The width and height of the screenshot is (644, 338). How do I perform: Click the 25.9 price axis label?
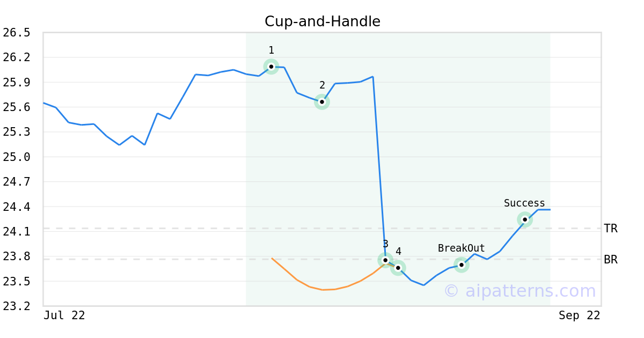17,83
